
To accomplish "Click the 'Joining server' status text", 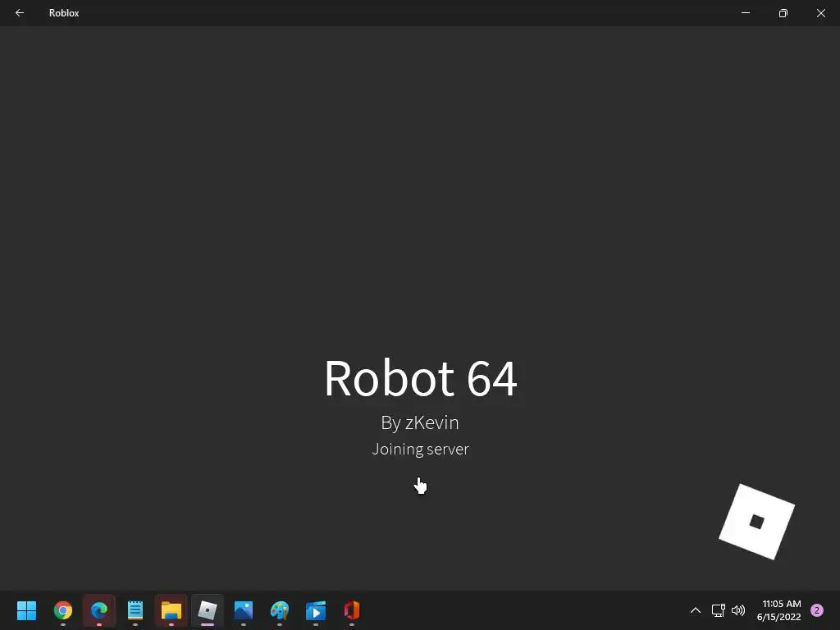I will (x=420, y=449).
